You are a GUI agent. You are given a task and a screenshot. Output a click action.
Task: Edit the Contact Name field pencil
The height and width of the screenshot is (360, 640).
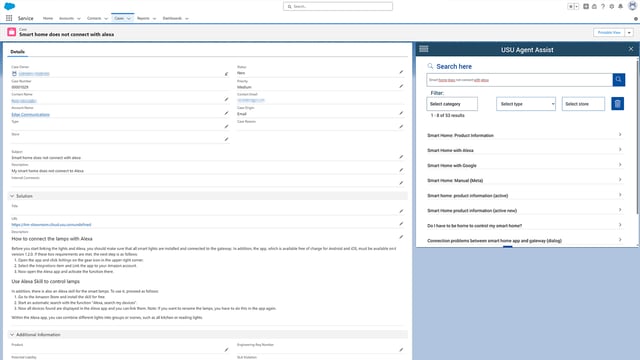pos(226,100)
